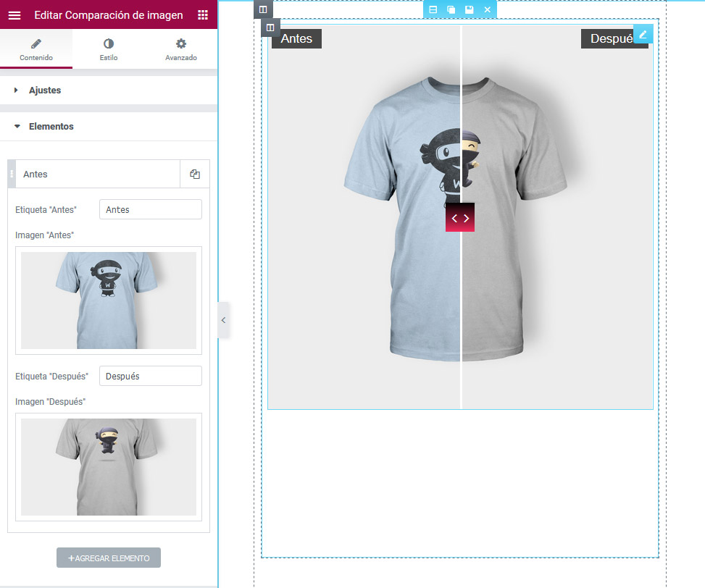Click the pencil edit widget icon
This screenshot has width=705, height=588.
click(x=643, y=34)
